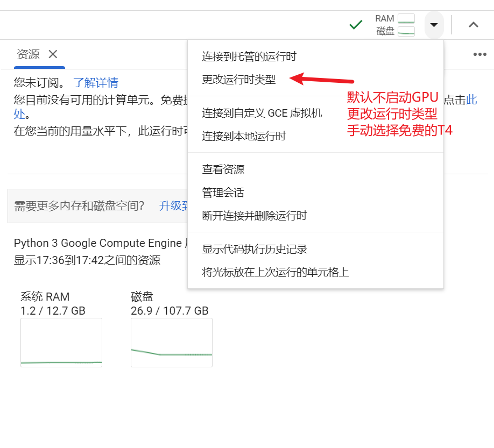The height and width of the screenshot is (448, 494).
Task: Click 管理会话 in the menu
Action: click(223, 192)
